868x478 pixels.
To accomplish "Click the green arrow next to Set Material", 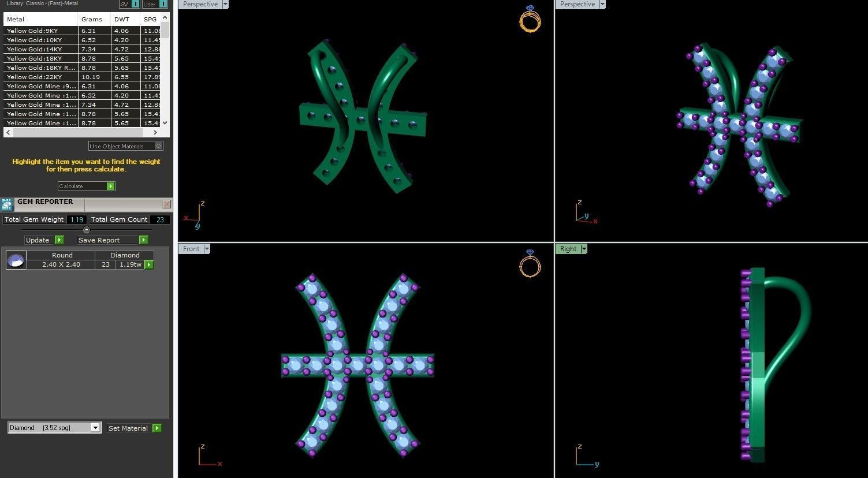I will (157, 428).
